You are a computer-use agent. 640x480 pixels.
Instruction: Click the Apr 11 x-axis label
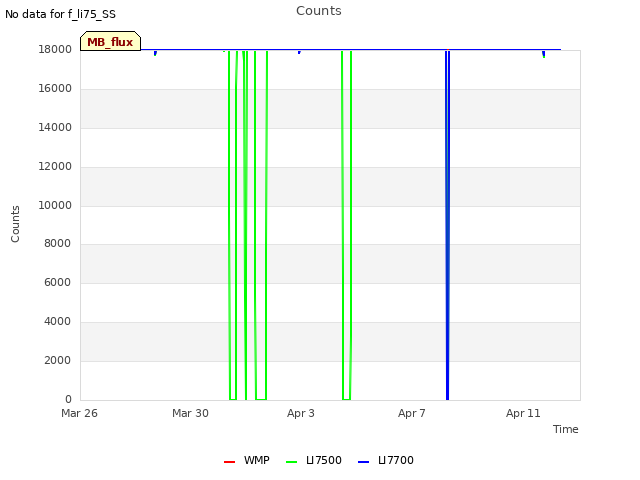[x=523, y=413]
